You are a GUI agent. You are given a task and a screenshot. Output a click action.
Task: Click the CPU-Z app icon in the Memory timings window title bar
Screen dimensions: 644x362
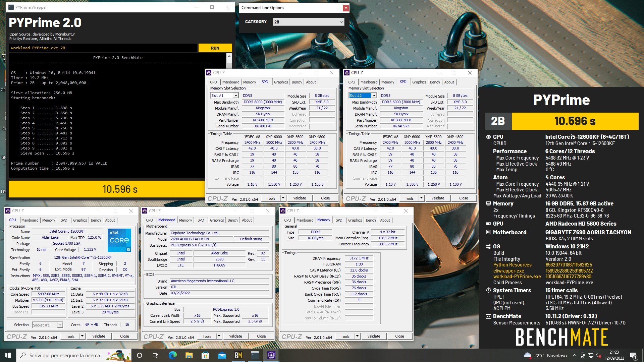click(283, 211)
